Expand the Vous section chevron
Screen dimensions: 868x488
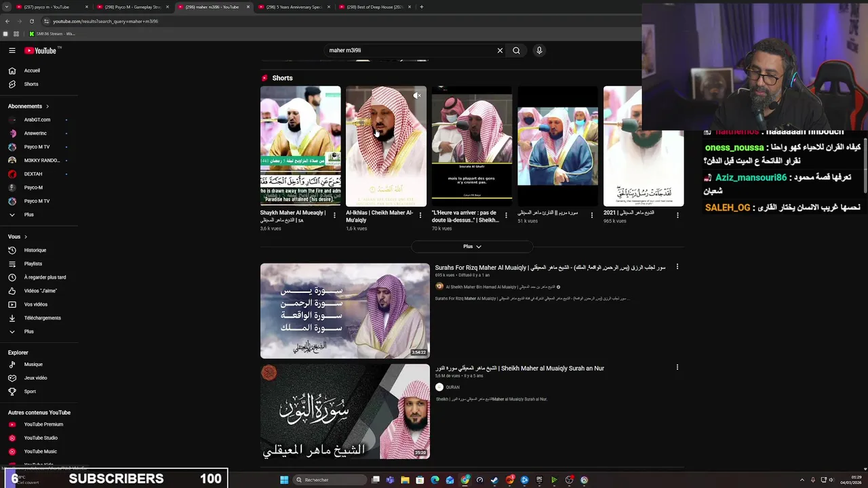point(26,237)
